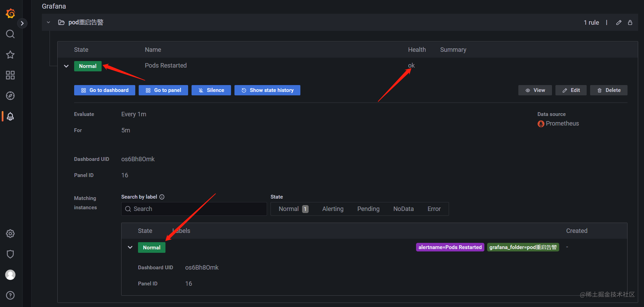Click the Grafana logo icon
The width and height of the screenshot is (644, 307).
(10, 13)
